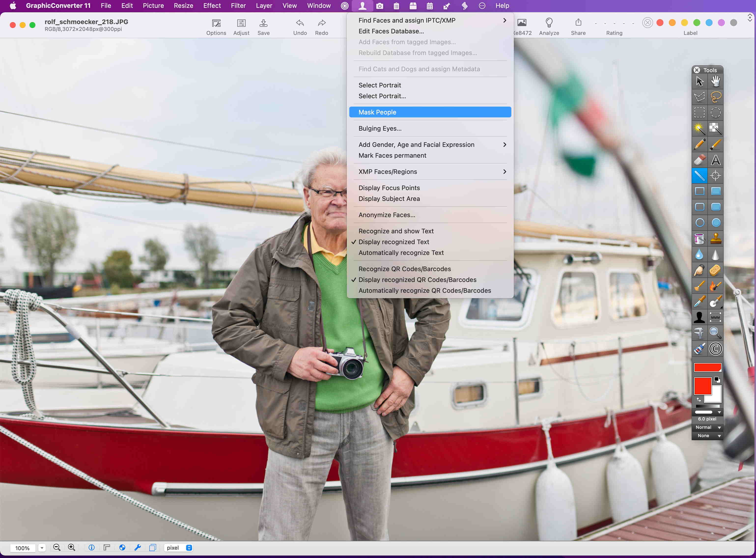Choose Bulging Eyes... menu item
The height and width of the screenshot is (558, 756).
pyautogui.click(x=430, y=128)
